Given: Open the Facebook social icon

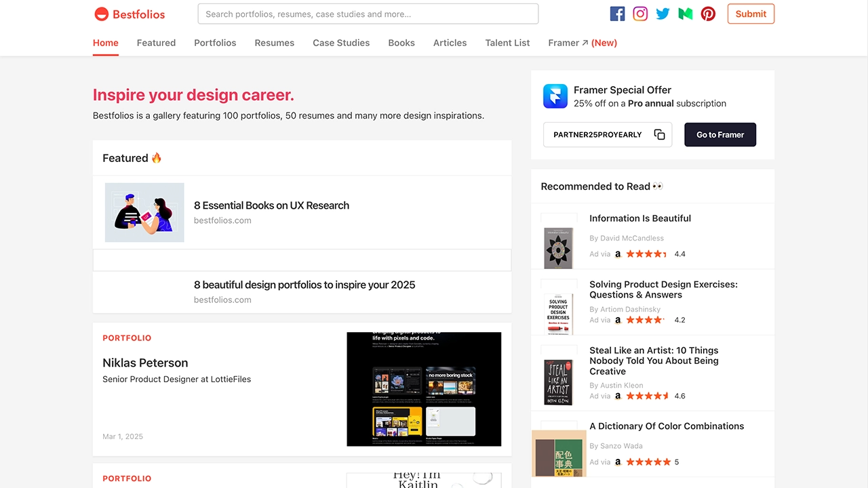Looking at the screenshot, I should tap(617, 14).
